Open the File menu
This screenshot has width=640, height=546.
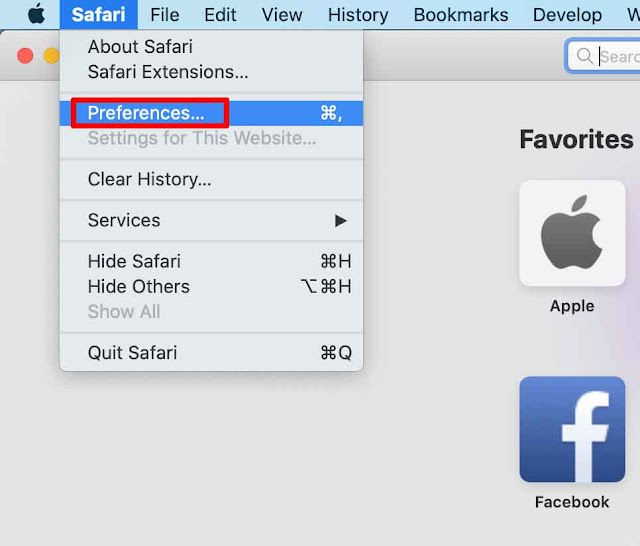(164, 15)
